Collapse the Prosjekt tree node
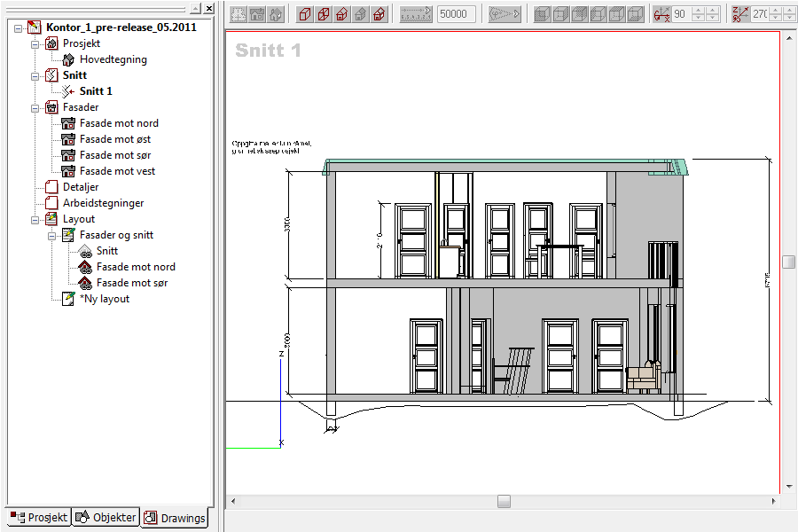Image resolution: width=798 pixels, height=532 pixels. click(x=35, y=44)
